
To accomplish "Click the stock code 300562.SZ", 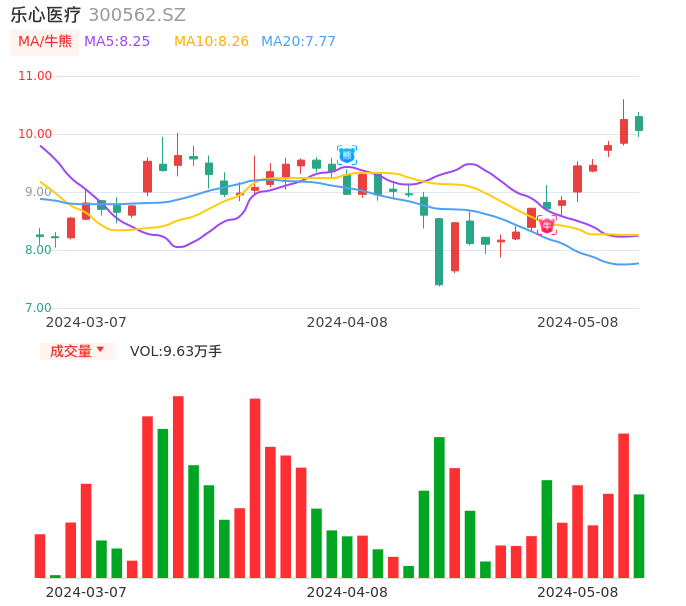I will click(x=137, y=15).
